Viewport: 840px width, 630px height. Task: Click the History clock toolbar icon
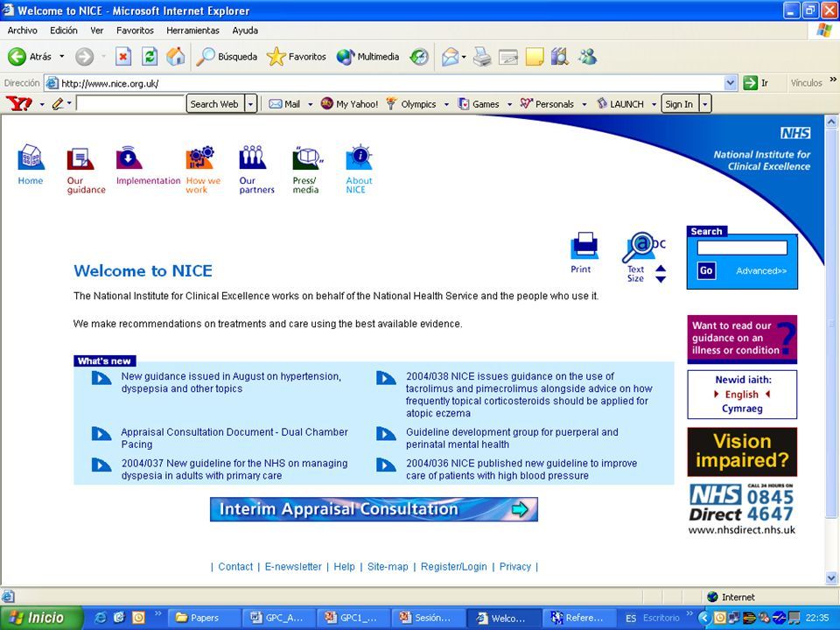click(419, 56)
